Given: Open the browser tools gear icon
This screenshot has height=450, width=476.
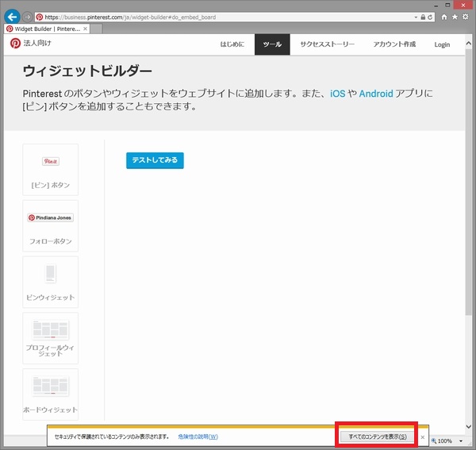Looking at the screenshot, I should click(x=466, y=17).
